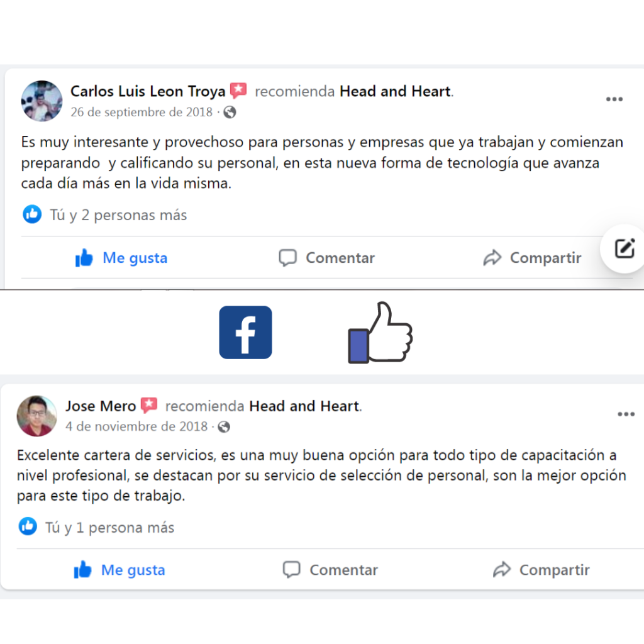Click globe privacy icon on Jose's post
This screenshot has width=644, height=644.
224,427
